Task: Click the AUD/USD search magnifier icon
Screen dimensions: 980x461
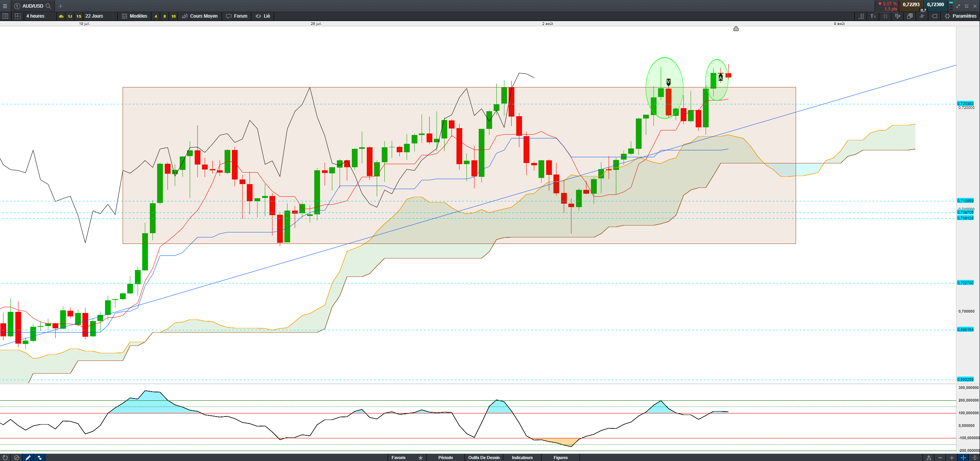Action: [48, 6]
